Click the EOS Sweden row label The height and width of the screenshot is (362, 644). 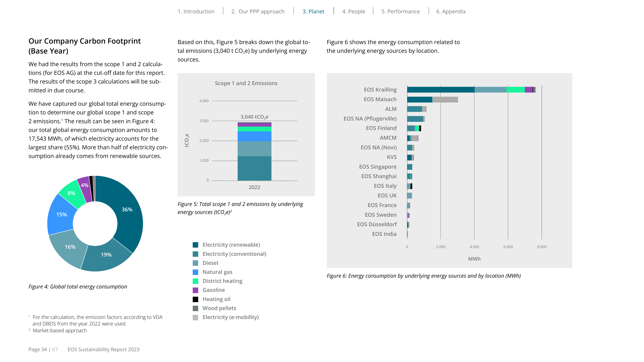pos(380,215)
